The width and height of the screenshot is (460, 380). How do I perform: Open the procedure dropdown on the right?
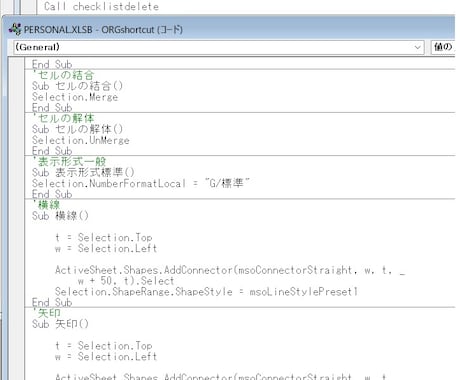[x=443, y=47]
